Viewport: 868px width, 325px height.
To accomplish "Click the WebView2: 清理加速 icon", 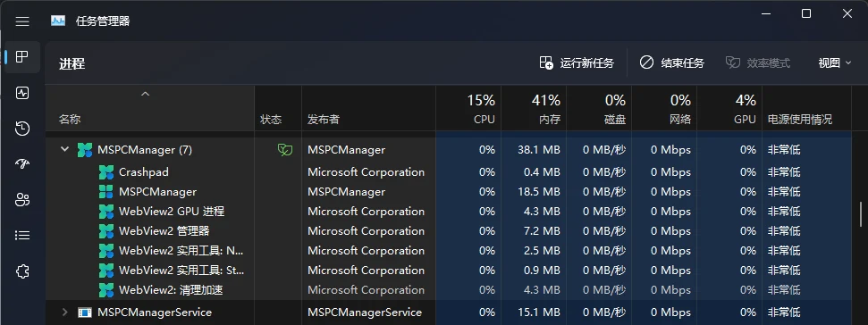I will pyautogui.click(x=105, y=290).
